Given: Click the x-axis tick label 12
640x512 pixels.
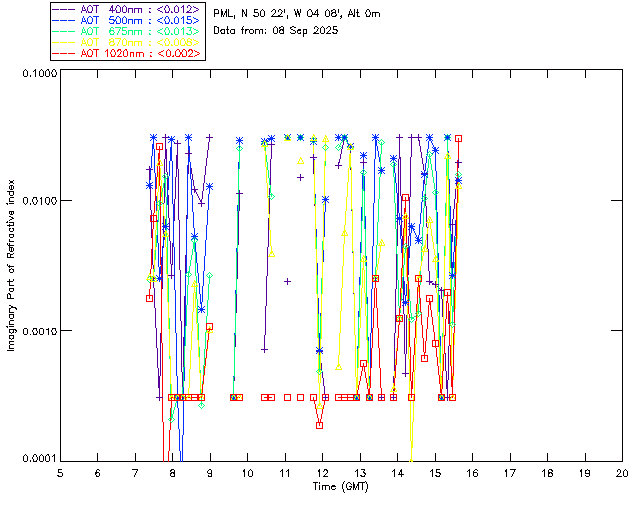Looking at the screenshot, I should [322, 473].
